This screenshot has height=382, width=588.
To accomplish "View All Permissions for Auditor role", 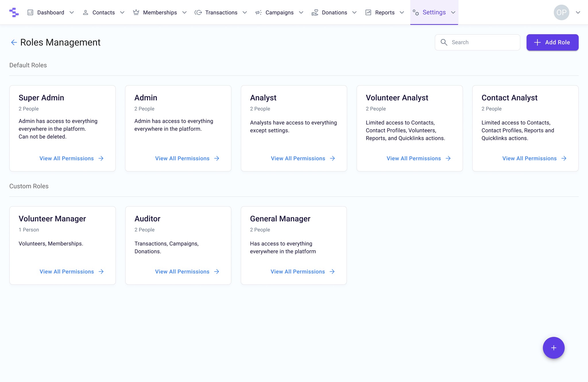I will coord(187,272).
